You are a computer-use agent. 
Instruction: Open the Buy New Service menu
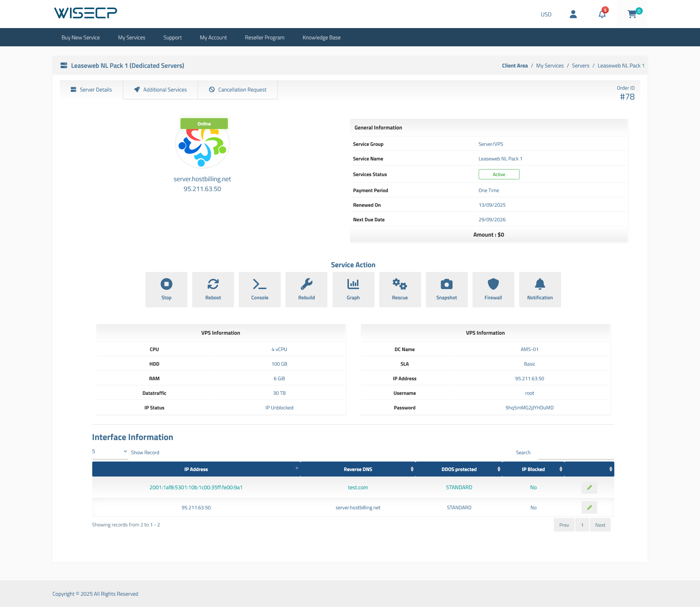pyautogui.click(x=81, y=38)
